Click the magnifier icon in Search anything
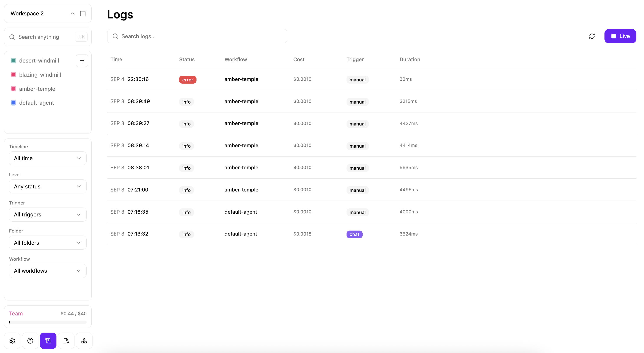644x353 pixels. tap(12, 37)
